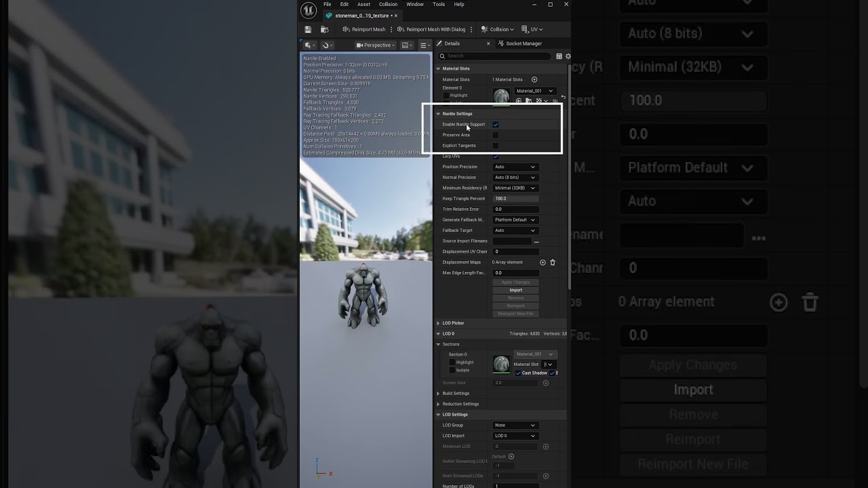Toggle the Details property matrix grid icon
Viewport: 868px width, 488px height.
point(559,56)
